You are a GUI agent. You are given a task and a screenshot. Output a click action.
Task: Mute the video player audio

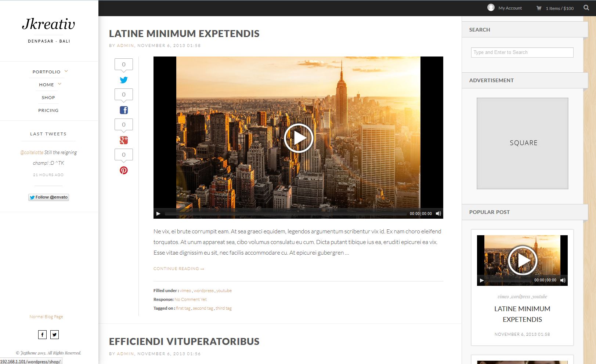point(438,213)
